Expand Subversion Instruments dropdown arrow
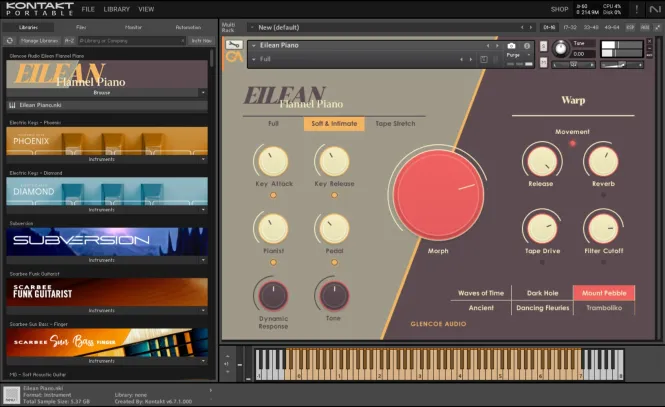 coord(203,260)
